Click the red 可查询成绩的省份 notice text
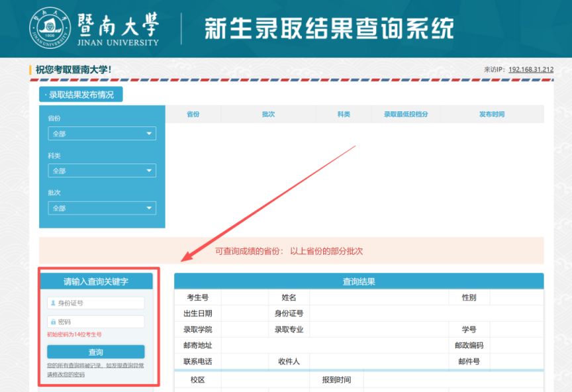The height and width of the screenshot is (392, 572). (289, 251)
